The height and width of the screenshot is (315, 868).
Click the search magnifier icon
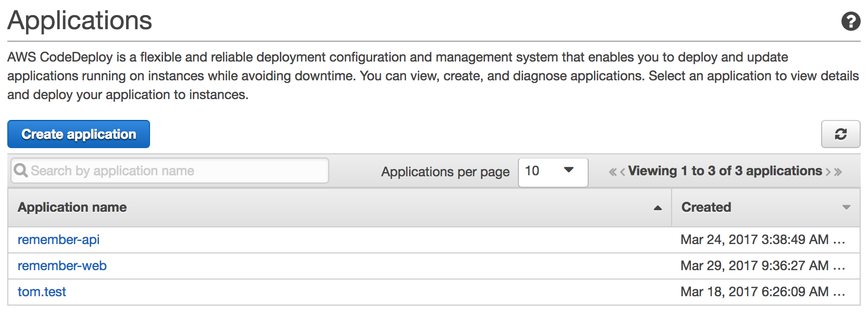pos(20,171)
